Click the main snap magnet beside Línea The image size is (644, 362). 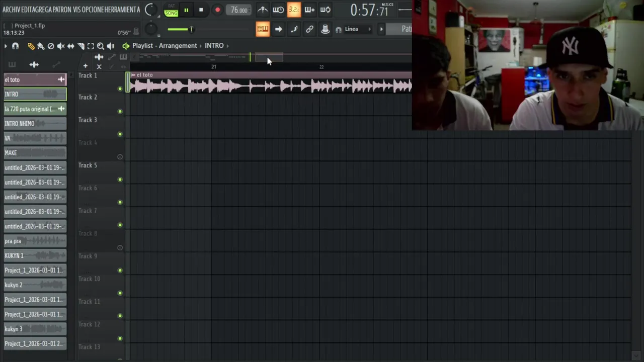click(339, 30)
